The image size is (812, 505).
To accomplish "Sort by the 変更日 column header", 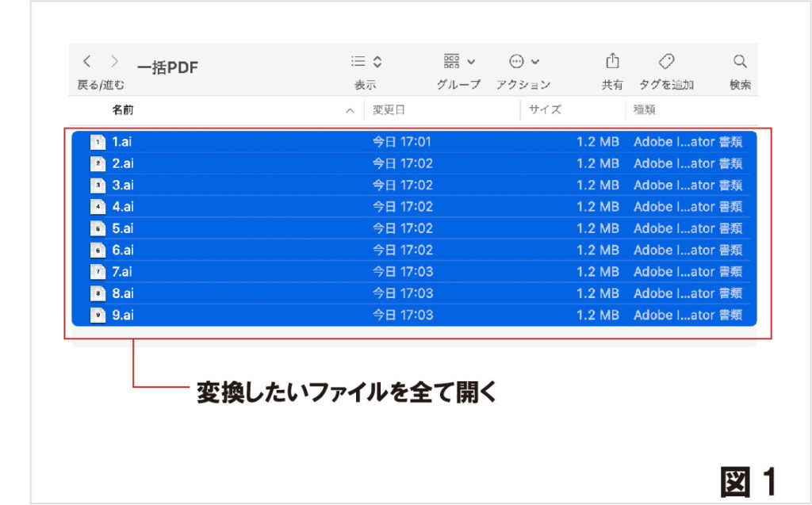I will click(389, 110).
